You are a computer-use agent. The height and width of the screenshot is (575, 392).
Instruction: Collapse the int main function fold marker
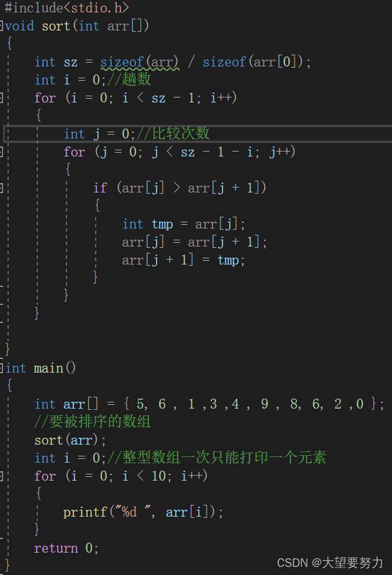[1, 368]
